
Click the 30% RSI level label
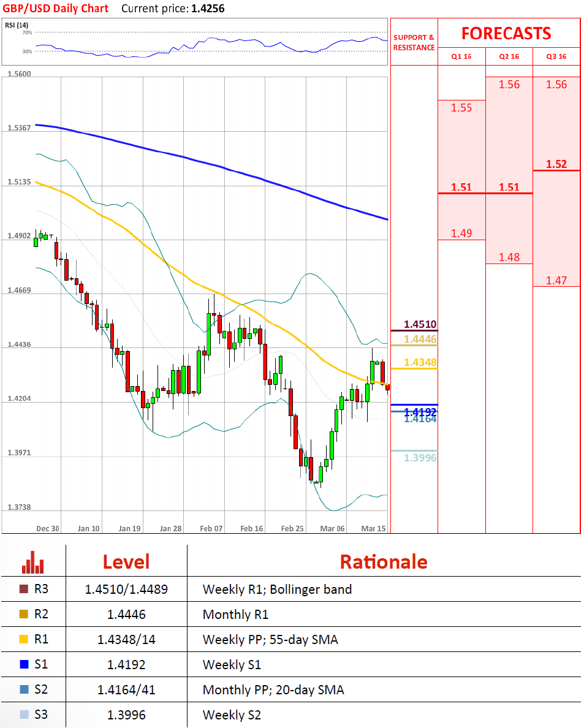28,51
